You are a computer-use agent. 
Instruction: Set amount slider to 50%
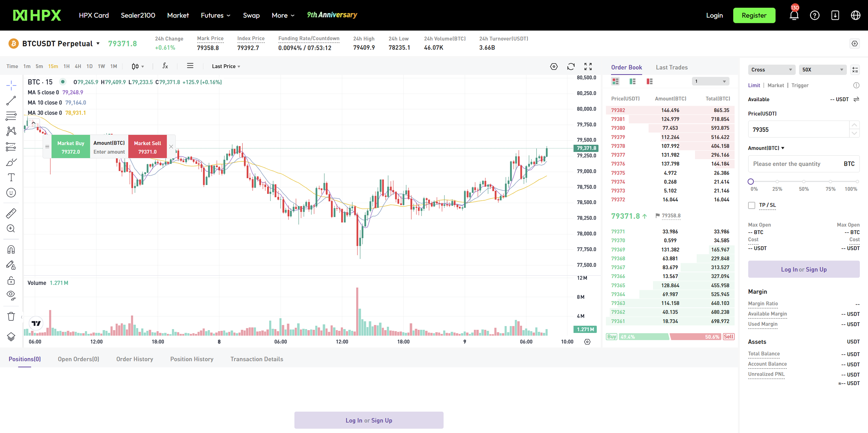[x=804, y=182]
